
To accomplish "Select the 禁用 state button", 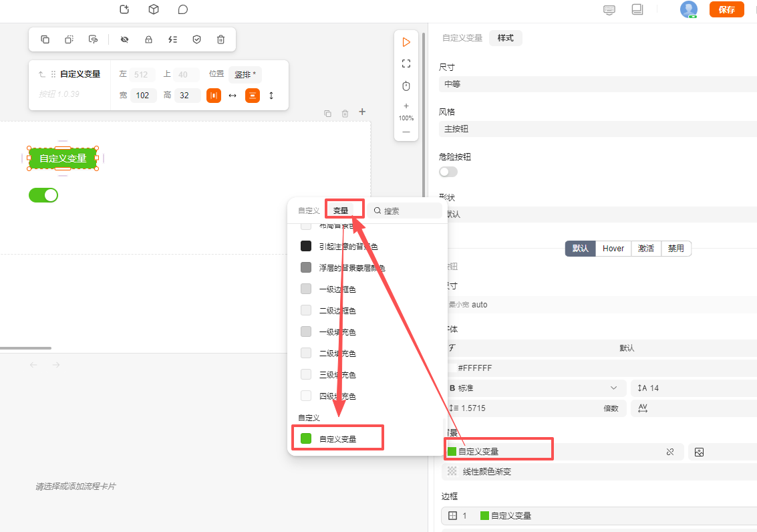I will pos(675,248).
